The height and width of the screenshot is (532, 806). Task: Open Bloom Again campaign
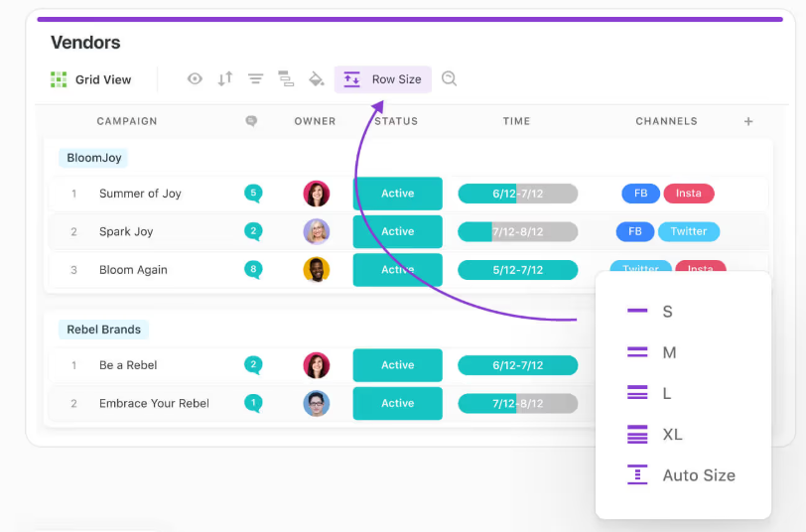pos(133,270)
